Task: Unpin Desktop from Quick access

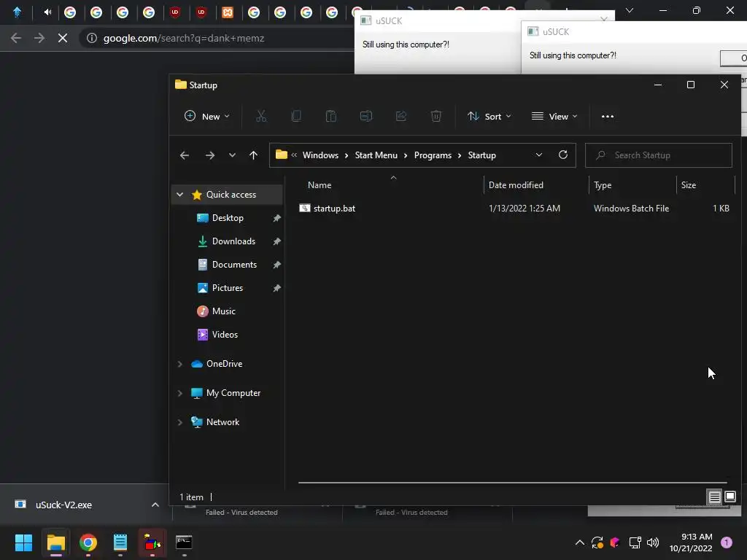Action: 276,218
